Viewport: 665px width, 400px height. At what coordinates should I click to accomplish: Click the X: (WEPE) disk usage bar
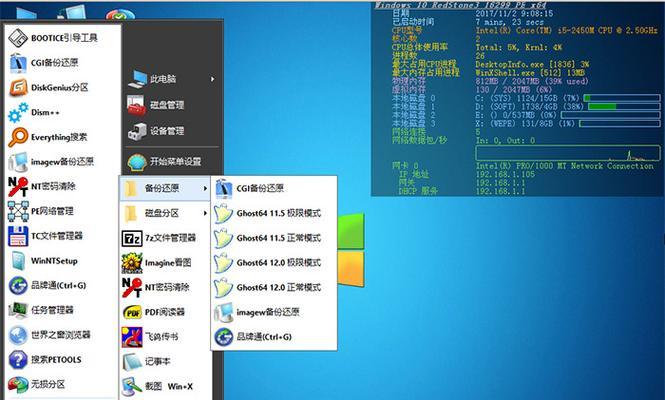tap(620, 123)
